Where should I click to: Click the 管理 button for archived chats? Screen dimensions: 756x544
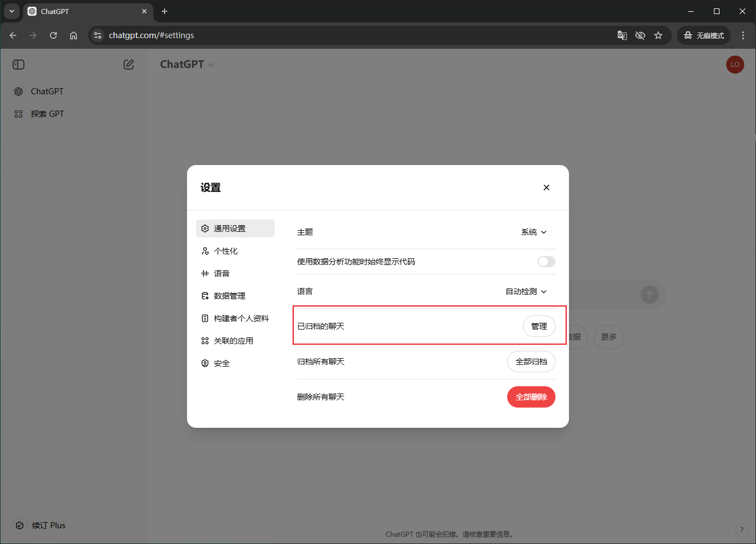pos(539,326)
